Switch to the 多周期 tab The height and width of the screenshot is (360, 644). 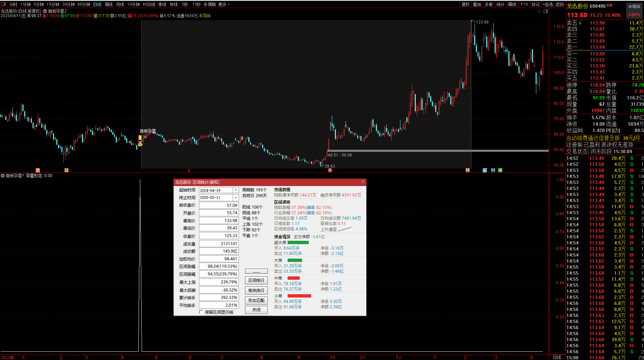[209, 4]
